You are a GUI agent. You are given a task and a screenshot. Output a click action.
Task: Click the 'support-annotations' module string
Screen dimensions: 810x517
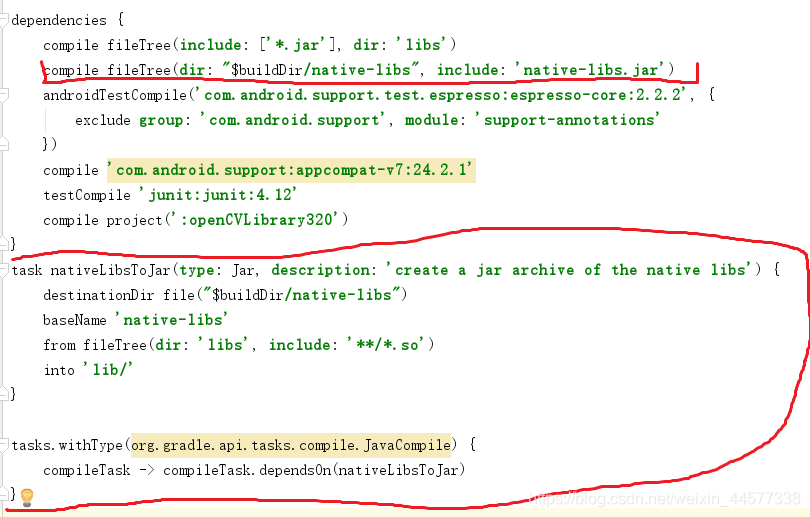point(567,120)
